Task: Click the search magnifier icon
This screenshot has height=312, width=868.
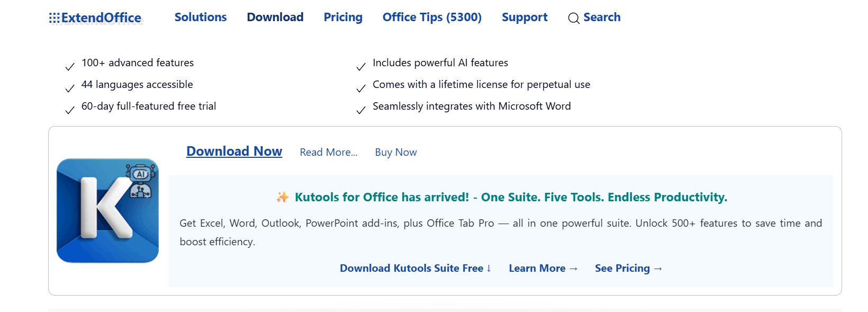Action: 573,19
